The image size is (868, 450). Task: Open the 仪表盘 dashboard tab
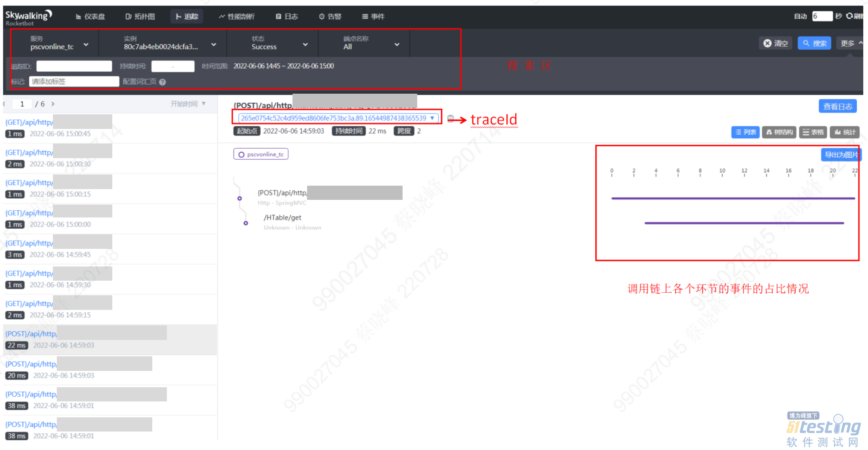[90, 16]
